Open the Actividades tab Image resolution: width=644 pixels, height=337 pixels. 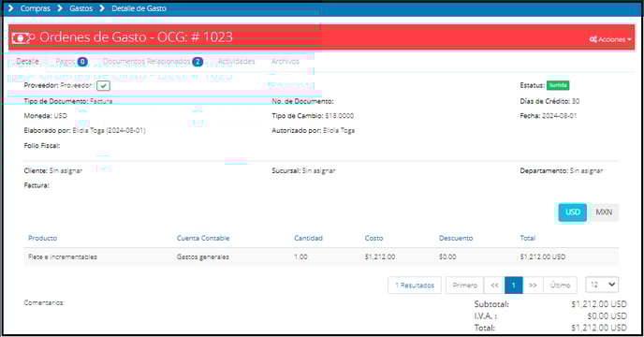point(236,62)
